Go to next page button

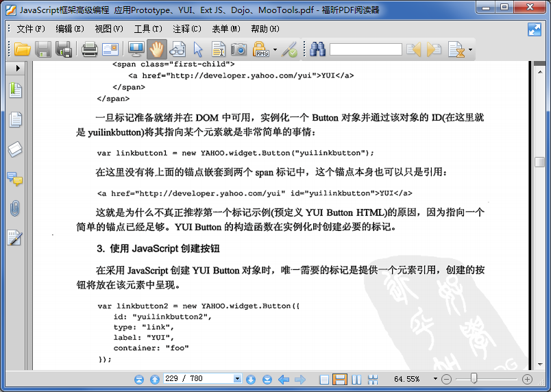coord(251,380)
